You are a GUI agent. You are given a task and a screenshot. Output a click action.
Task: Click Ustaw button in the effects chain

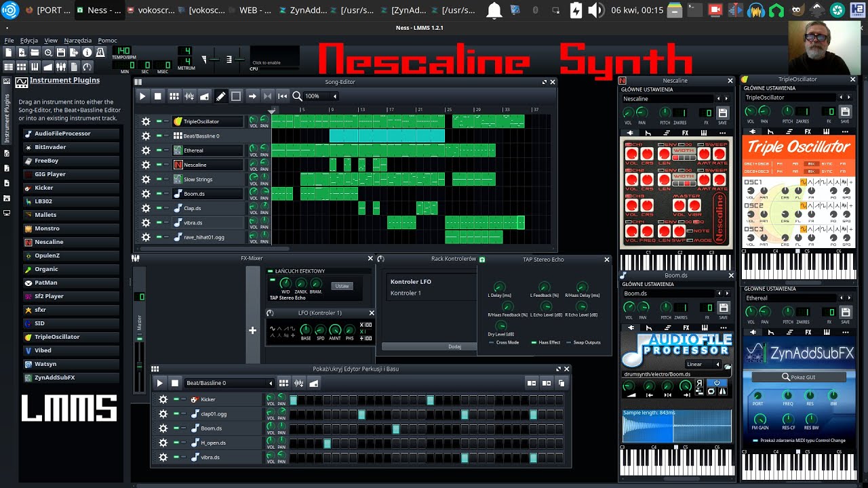coord(342,286)
